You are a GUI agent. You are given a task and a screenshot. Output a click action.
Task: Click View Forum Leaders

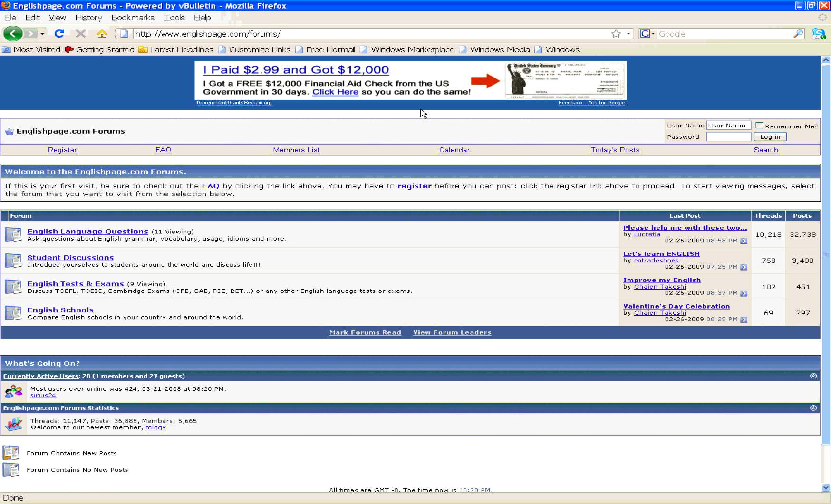[452, 332]
